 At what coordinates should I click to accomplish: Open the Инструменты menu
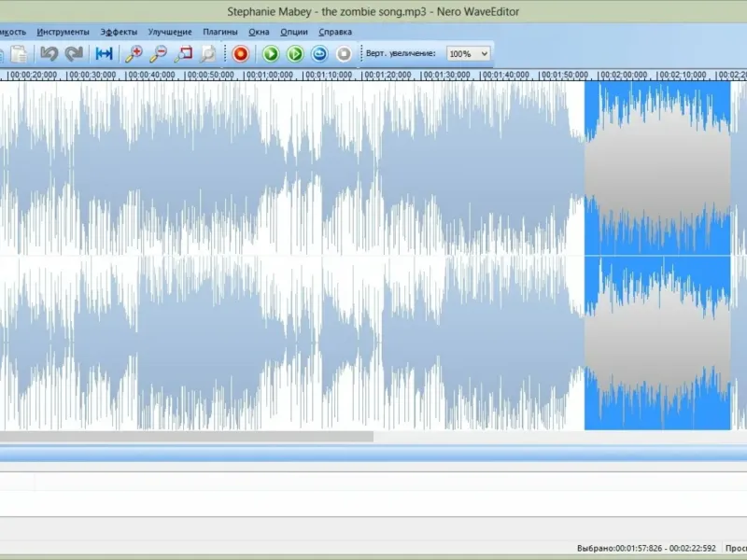[63, 32]
